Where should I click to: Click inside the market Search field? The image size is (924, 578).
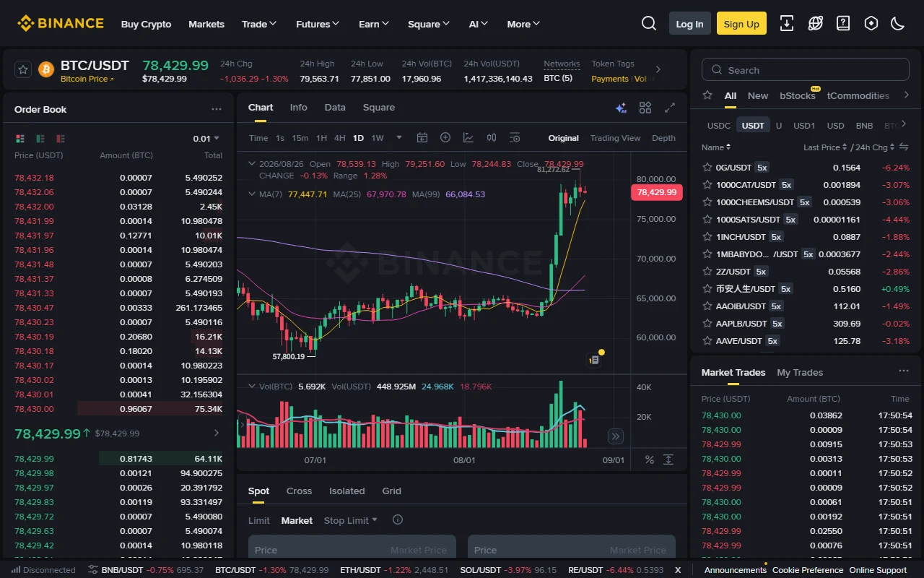[x=805, y=70]
